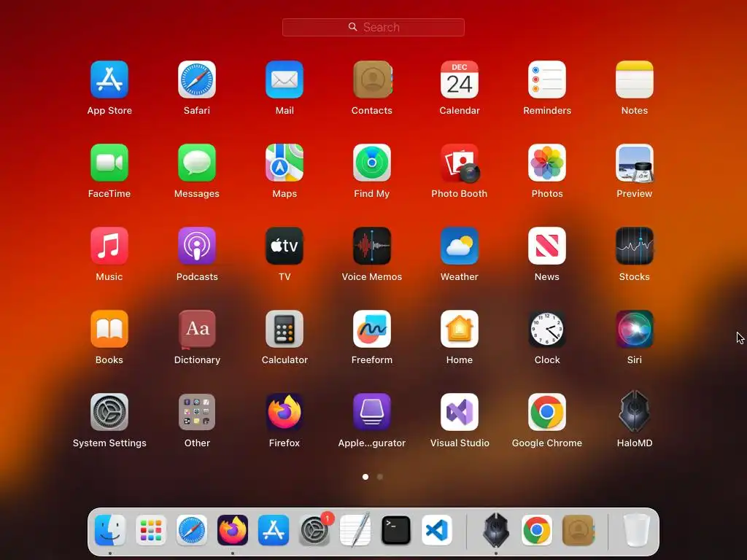Switch to the second Launchpad page dot
This screenshot has width=747, height=560.
[379, 477]
